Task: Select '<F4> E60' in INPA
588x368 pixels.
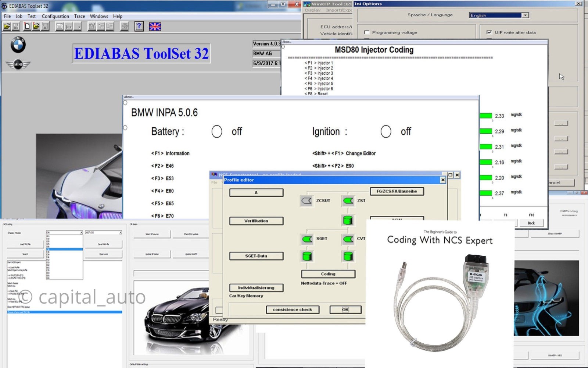Action: coord(162,191)
